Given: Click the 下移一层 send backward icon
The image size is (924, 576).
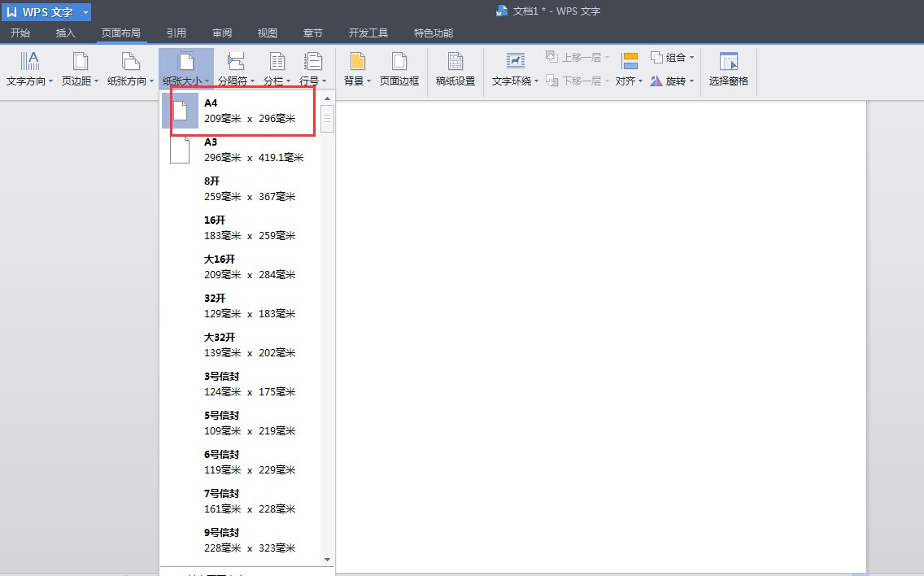Looking at the screenshot, I should point(551,81).
